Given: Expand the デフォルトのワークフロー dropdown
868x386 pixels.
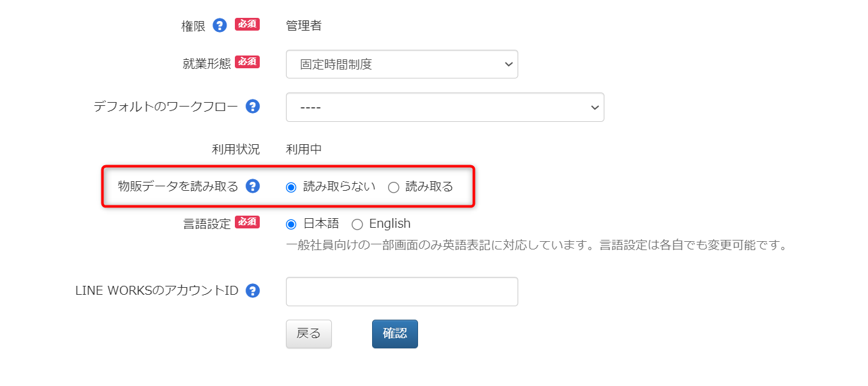Looking at the screenshot, I should pyautogui.click(x=445, y=107).
